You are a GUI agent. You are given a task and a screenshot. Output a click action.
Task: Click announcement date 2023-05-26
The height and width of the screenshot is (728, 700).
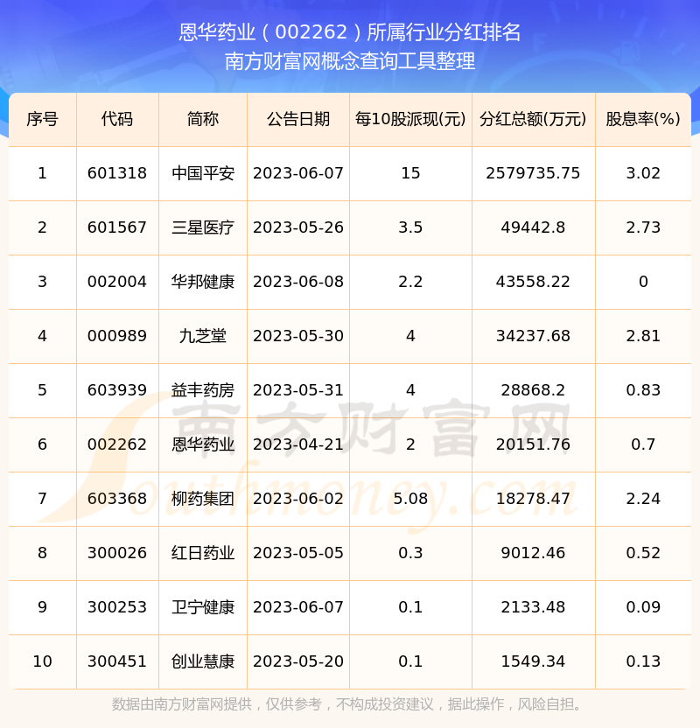(298, 227)
